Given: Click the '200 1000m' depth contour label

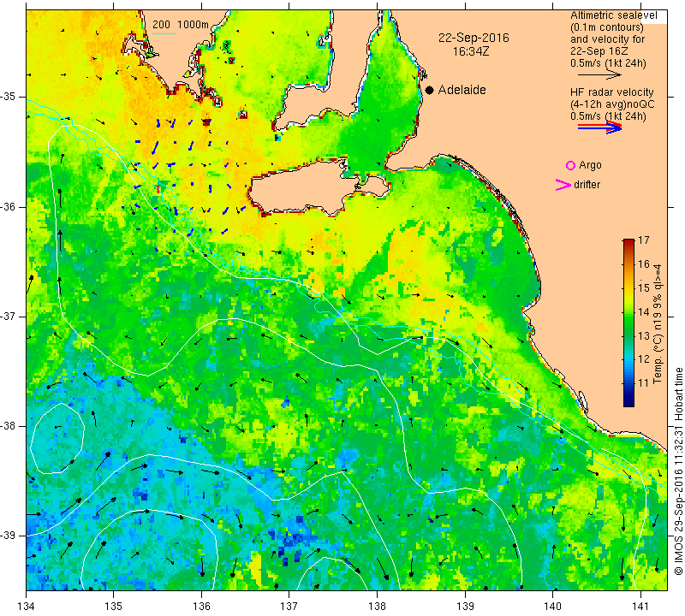Looking at the screenshot, I should coord(181,25).
